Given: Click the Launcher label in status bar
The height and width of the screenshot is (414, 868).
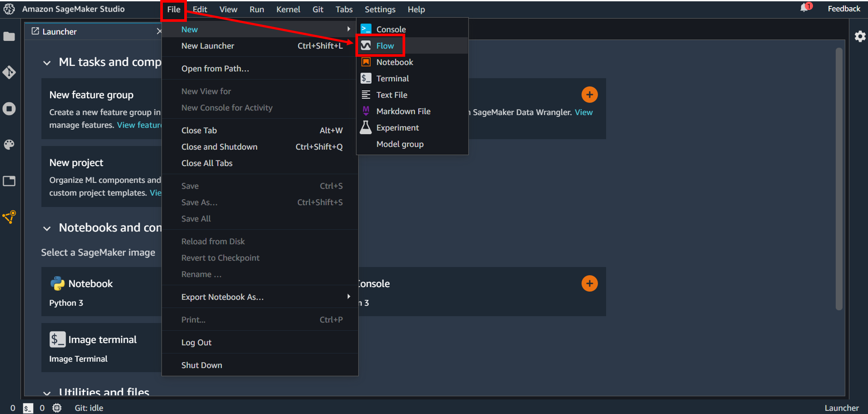Looking at the screenshot, I should 841,408.
